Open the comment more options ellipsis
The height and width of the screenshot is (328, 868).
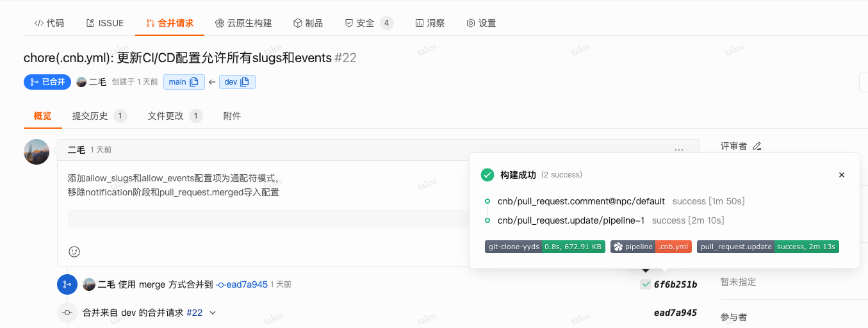(x=678, y=150)
